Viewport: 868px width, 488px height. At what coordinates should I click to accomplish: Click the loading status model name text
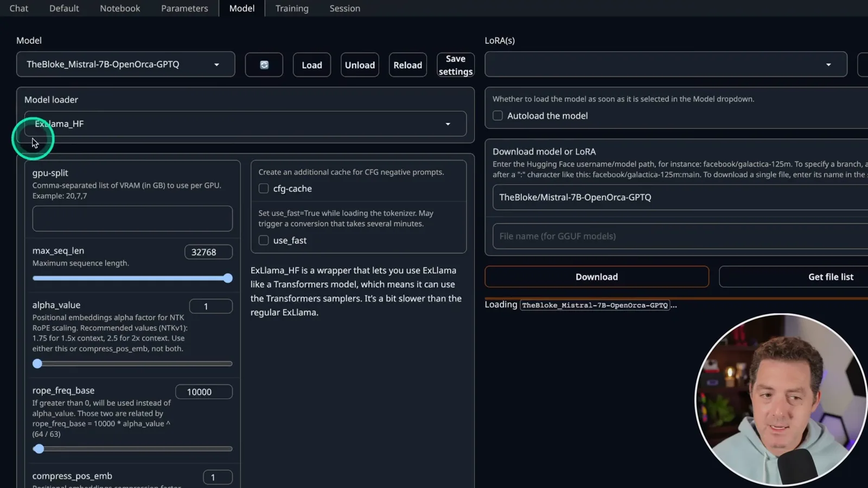point(595,305)
